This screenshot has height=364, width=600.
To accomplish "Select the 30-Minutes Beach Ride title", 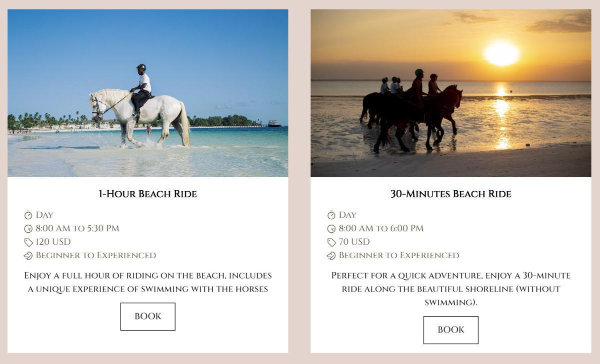I will pyautogui.click(x=450, y=194).
